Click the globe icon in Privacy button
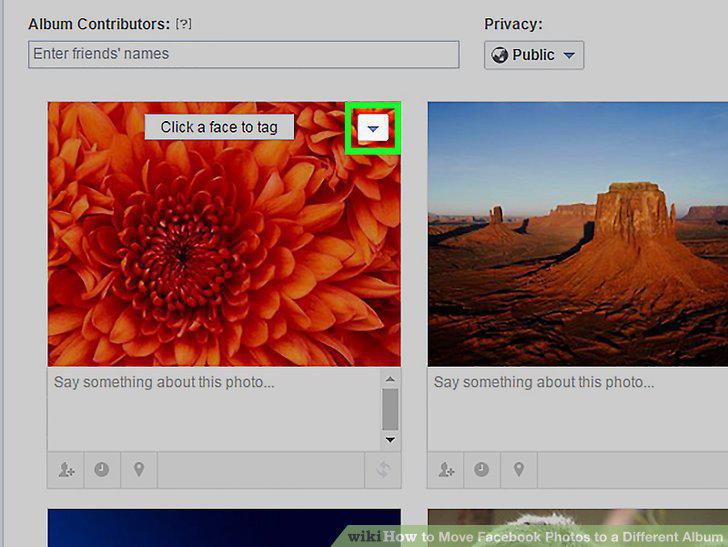728x547 pixels. click(x=500, y=55)
